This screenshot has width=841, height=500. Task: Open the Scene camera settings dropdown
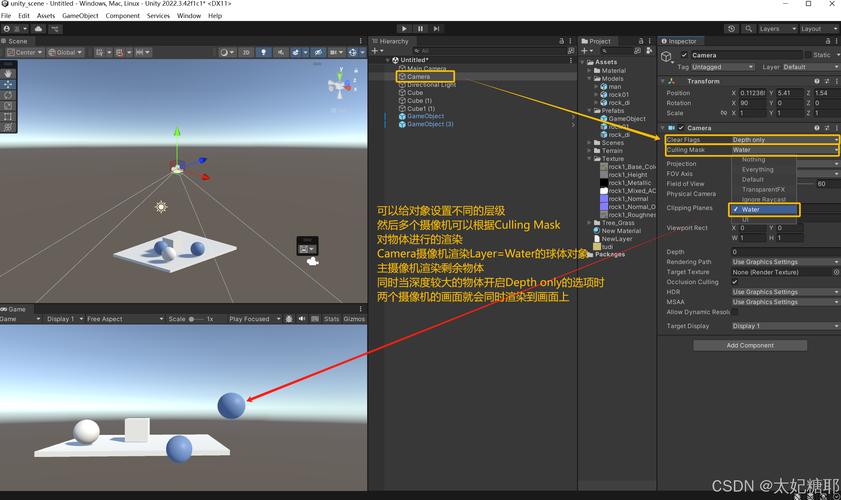point(336,52)
